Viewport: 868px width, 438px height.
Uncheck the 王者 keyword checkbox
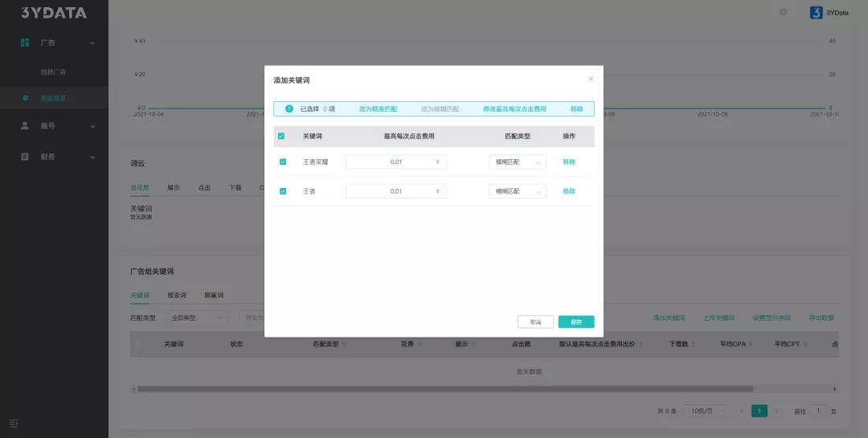(283, 191)
